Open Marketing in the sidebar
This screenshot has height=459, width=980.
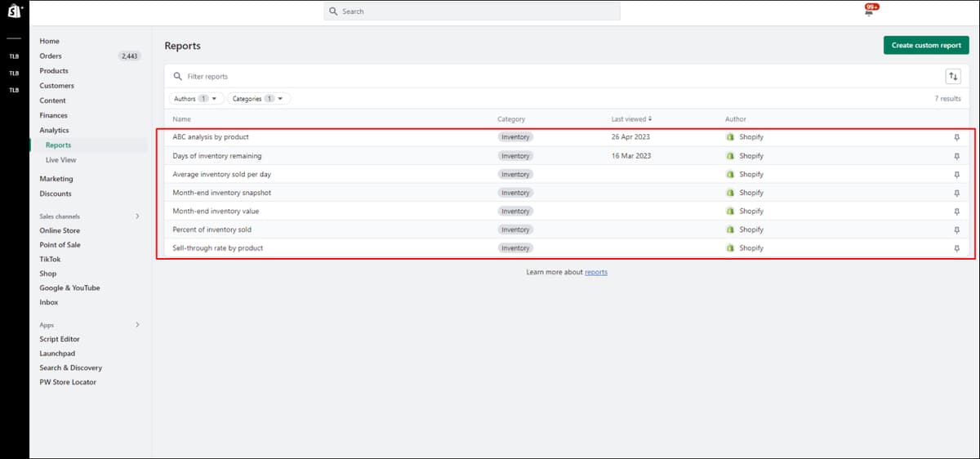[56, 179]
